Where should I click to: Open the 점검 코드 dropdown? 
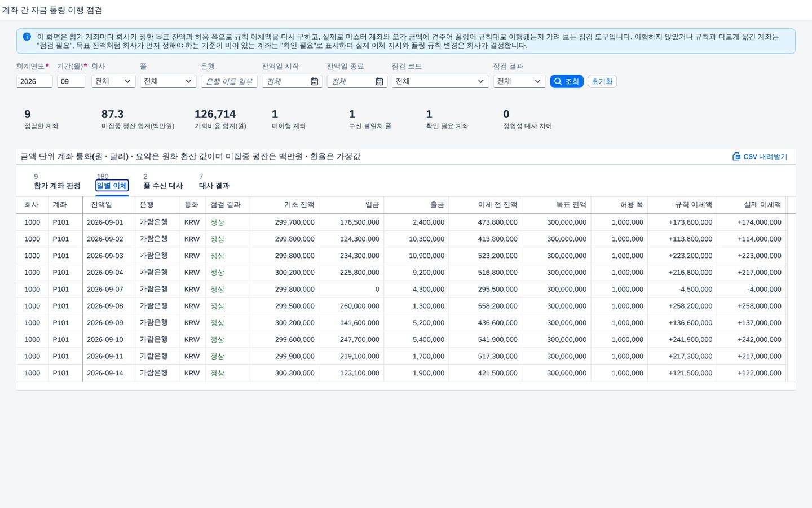tap(440, 81)
